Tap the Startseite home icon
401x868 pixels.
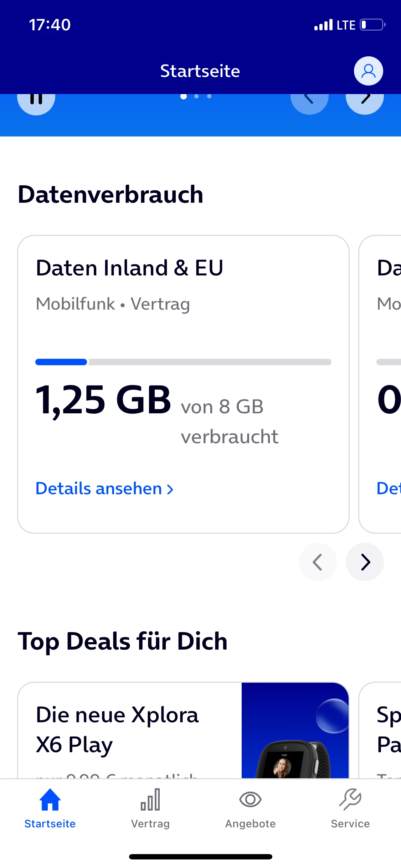tap(50, 800)
